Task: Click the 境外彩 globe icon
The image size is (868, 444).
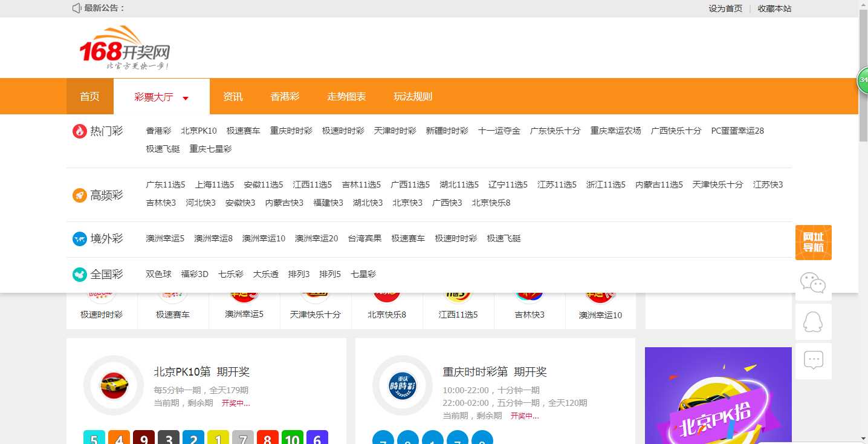Action: (79, 239)
